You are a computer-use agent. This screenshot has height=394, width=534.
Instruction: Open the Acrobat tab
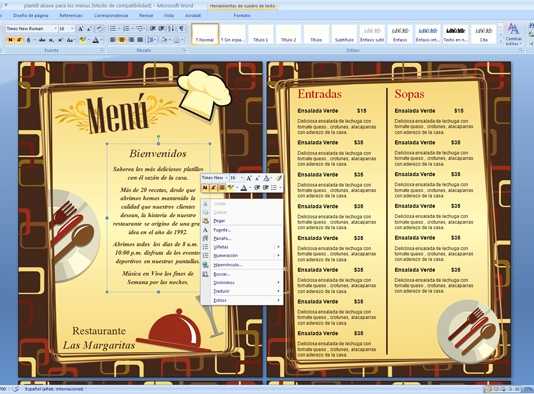click(x=192, y=15)
